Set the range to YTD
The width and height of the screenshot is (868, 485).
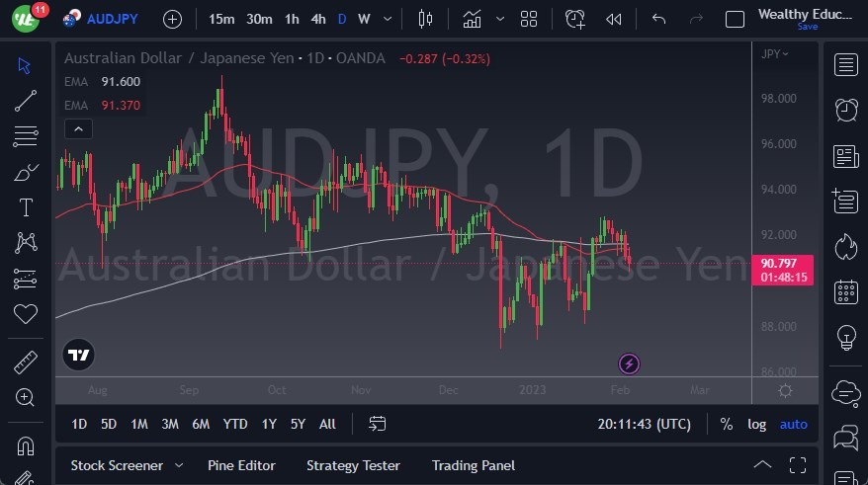tap(235, 424)
